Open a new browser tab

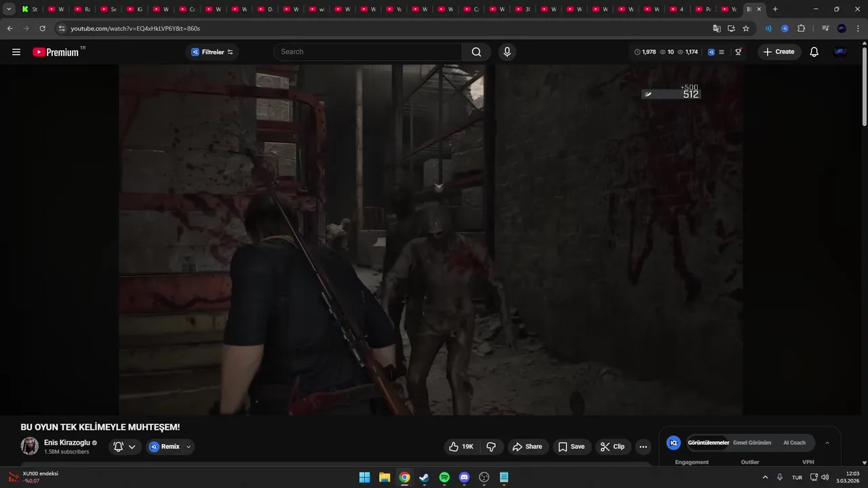point(775,9)
